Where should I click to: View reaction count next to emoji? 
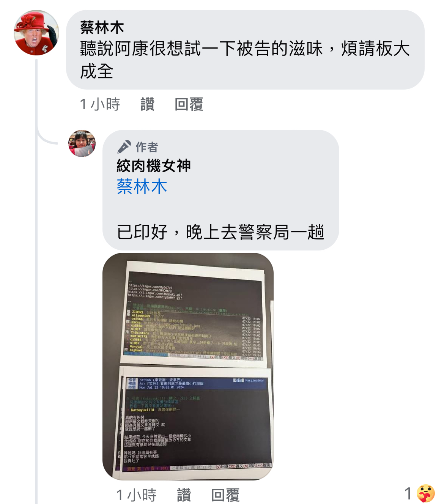pos(408,494)
